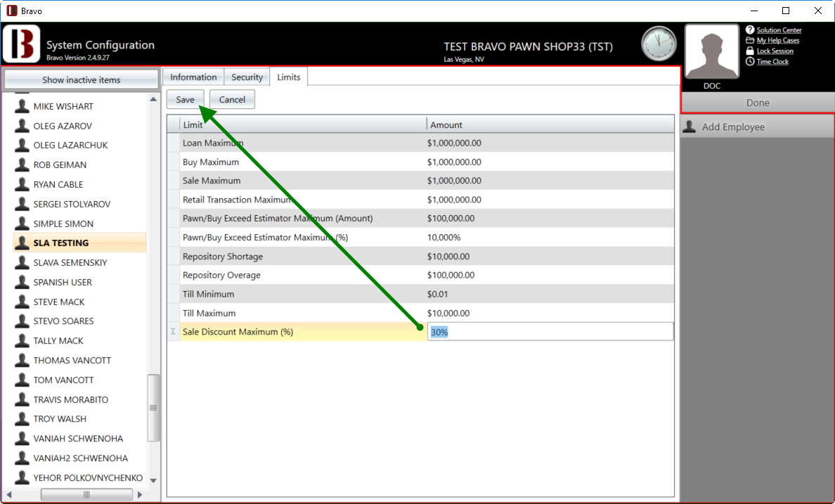This screenshot has width=835, height=504.
Task: Click person icon next to TOM VANCOTT
Action: [x=22, y=380]
